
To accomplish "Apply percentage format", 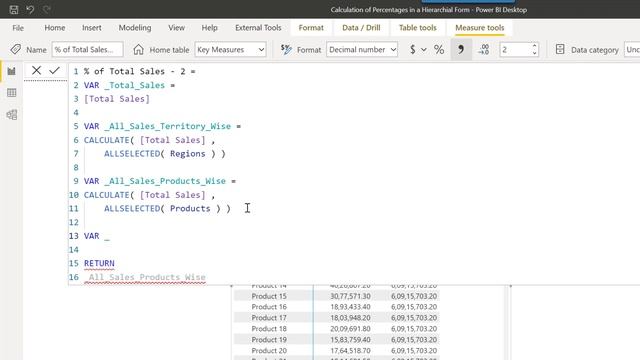I will click(439, 49).
